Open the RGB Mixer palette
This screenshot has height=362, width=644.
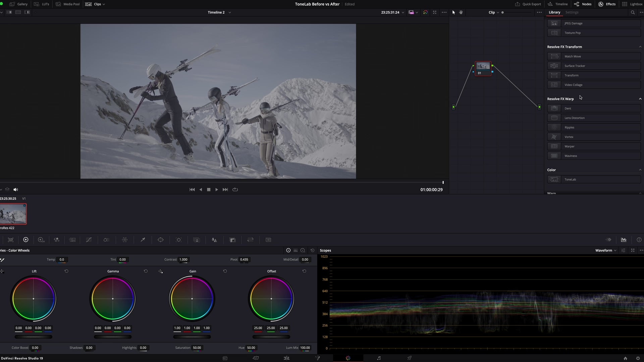[57, 240]
